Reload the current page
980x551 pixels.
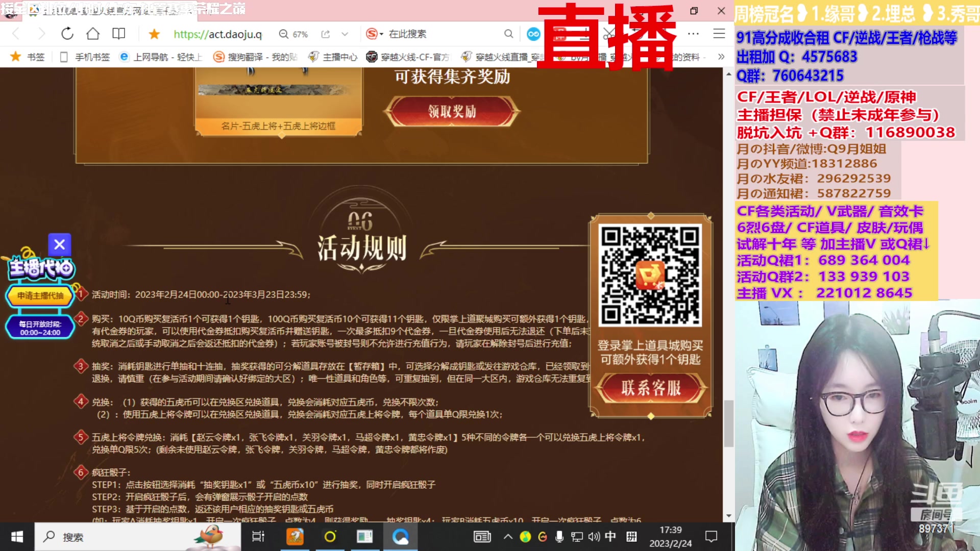(67, 34)
